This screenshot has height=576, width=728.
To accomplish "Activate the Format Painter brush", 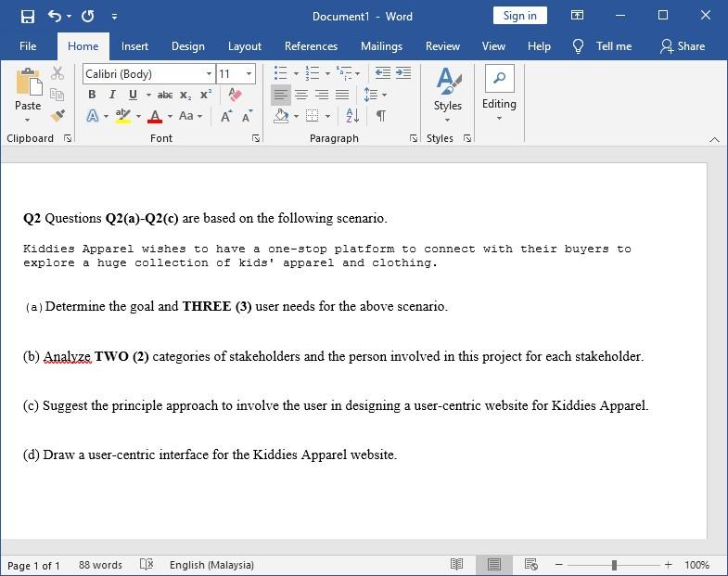I will (x=57, y=116).
